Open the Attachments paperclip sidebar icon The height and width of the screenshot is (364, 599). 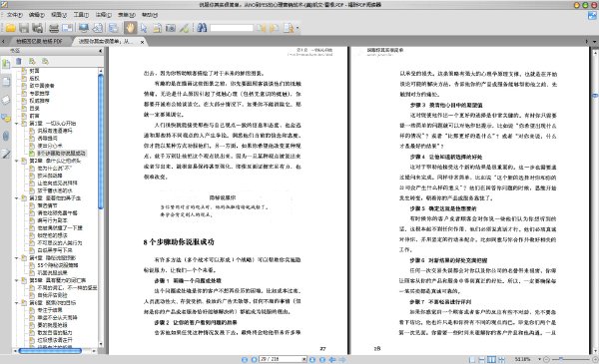pyautogui.click(x=6, y=136)
